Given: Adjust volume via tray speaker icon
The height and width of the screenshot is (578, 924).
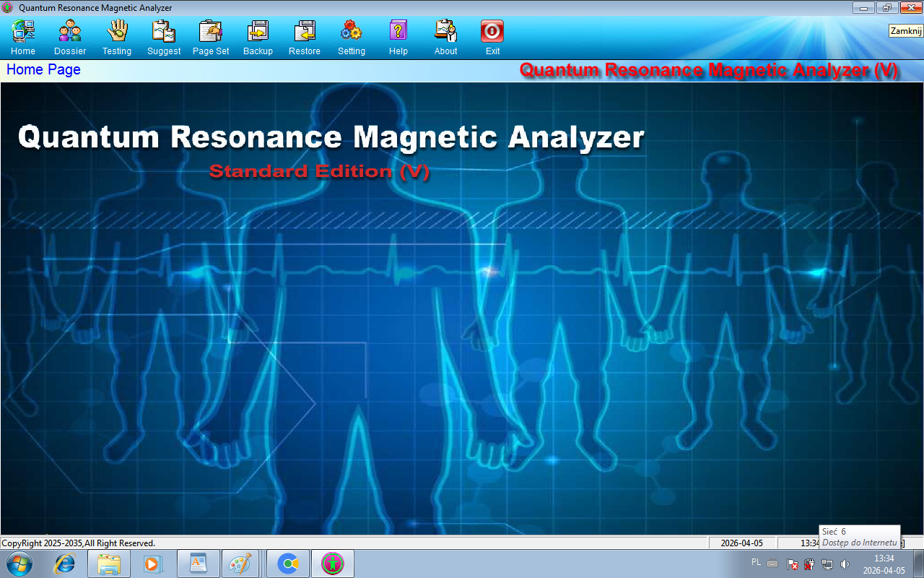Looking at the screenshot, I should tap(845, 564).
